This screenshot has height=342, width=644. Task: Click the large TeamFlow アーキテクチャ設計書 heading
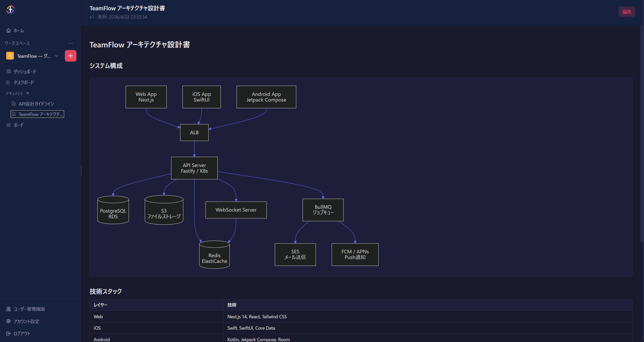tap(140, 45)
